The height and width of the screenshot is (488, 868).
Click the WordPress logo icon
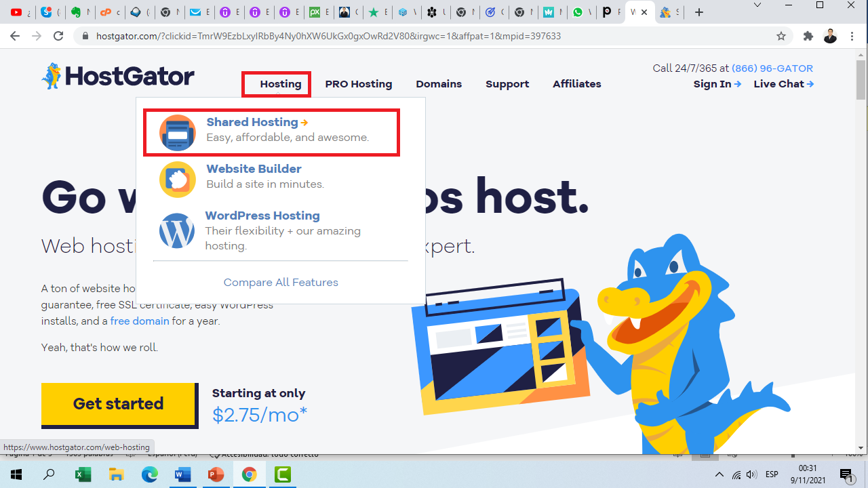point(177,230)
